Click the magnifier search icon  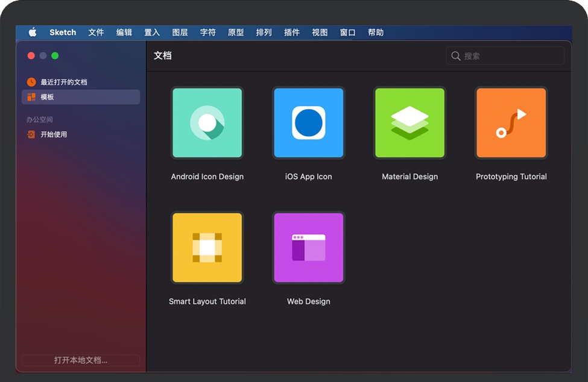point(457,56)
